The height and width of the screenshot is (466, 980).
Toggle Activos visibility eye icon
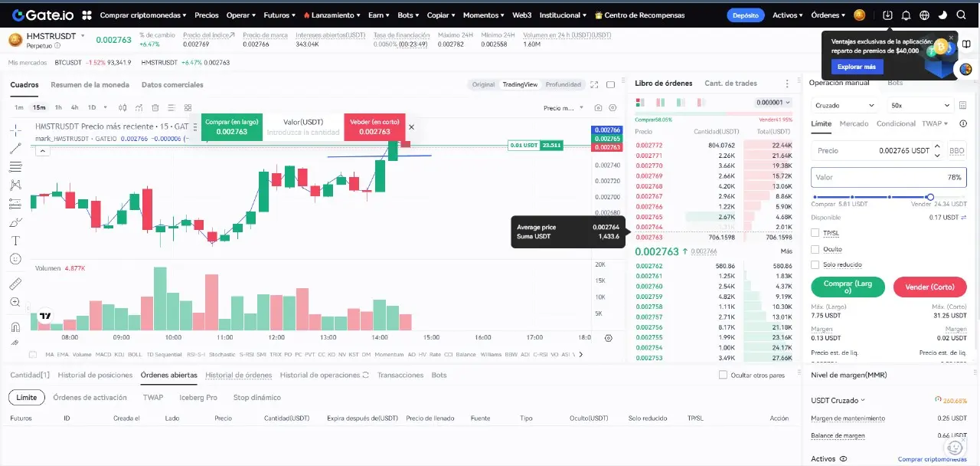coord(843,459)
